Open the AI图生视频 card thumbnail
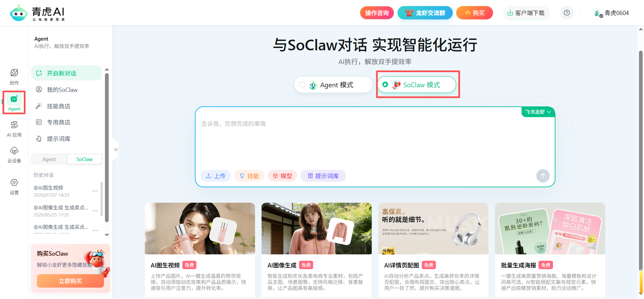Image resolution: width=644 pixels, height=299 pixels. (x=200, y=229)
